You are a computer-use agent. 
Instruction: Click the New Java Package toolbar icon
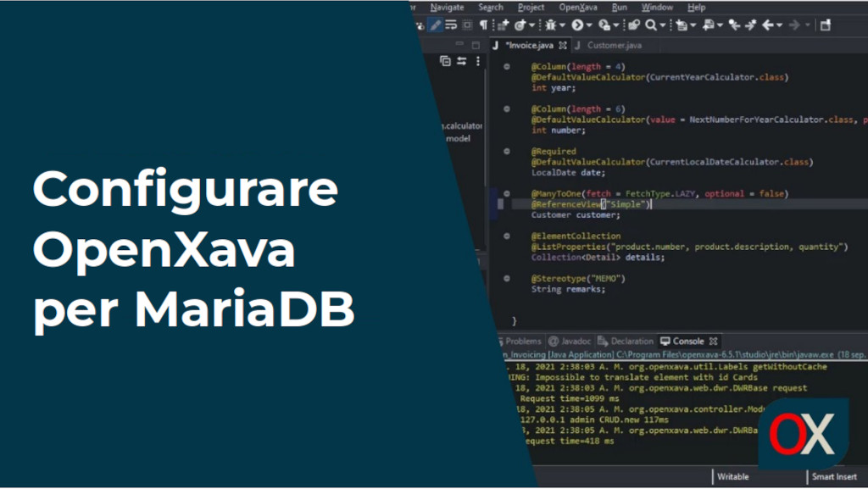tap(504, 25)
